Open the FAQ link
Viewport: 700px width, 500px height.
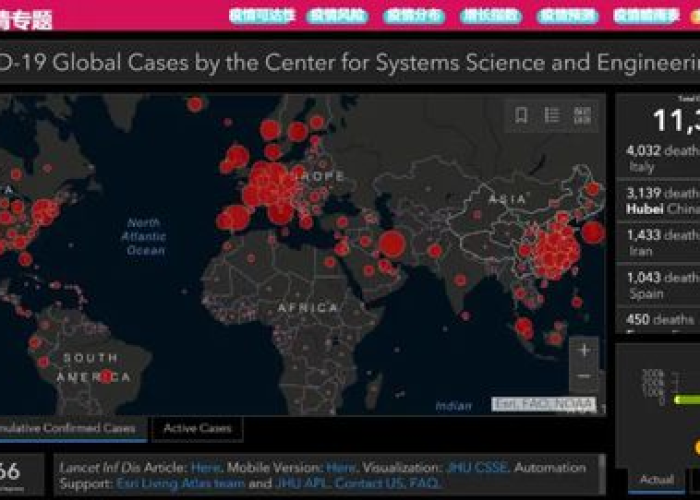tap(424, 483)
